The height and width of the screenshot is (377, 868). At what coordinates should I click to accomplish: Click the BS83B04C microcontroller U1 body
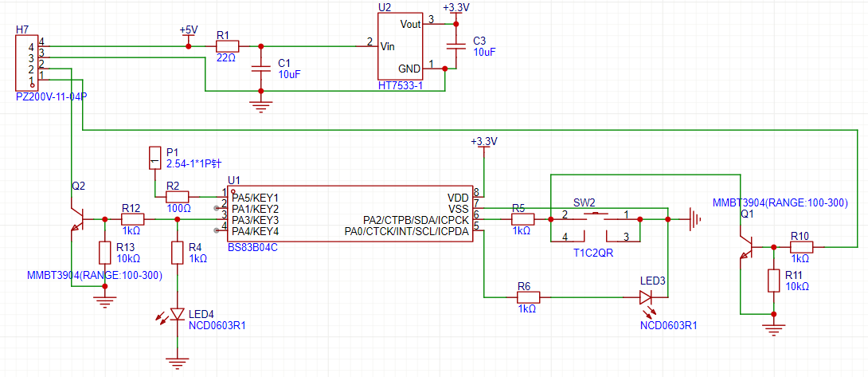pyautogui.click(x=350, y=213)
